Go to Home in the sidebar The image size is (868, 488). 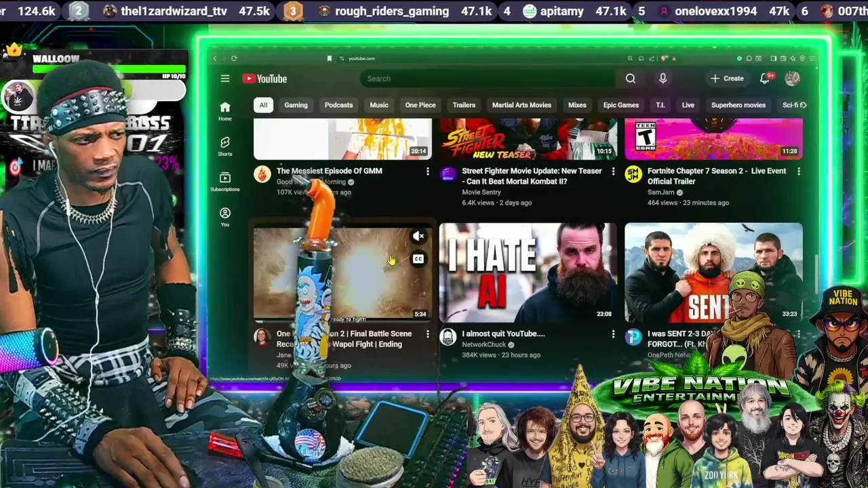pyautogui.click(x=225, y=111)
